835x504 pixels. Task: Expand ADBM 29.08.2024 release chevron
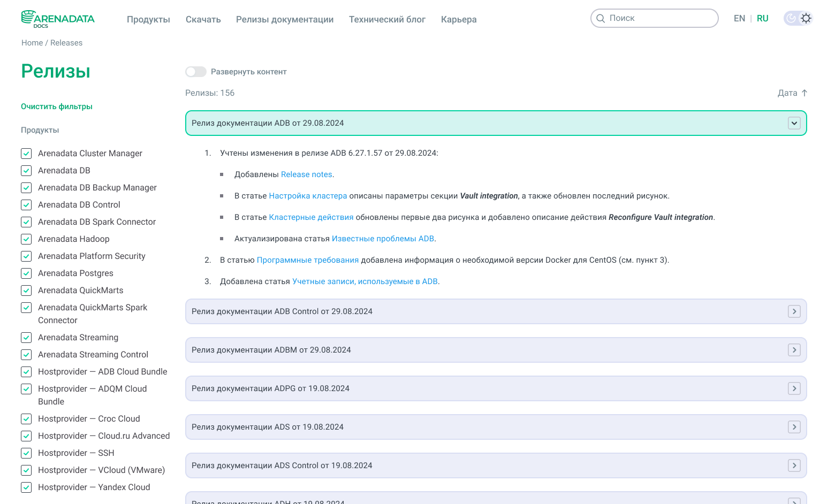794,350
